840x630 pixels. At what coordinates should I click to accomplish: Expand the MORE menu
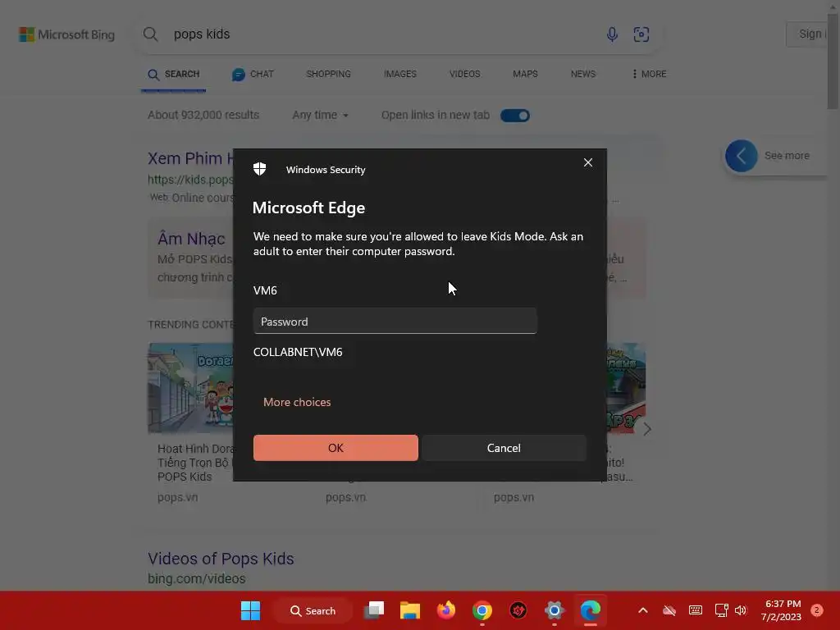pyautogui.click(x=649, y=74)
